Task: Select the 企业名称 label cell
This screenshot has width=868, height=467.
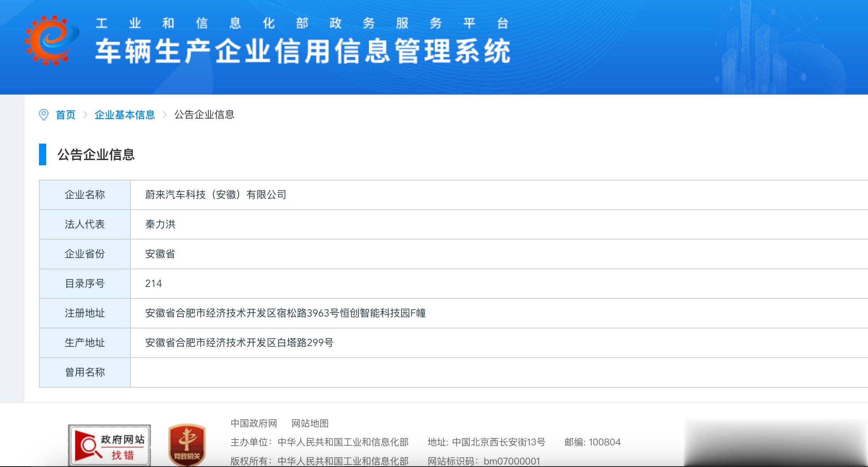Action: click(85, 195)
